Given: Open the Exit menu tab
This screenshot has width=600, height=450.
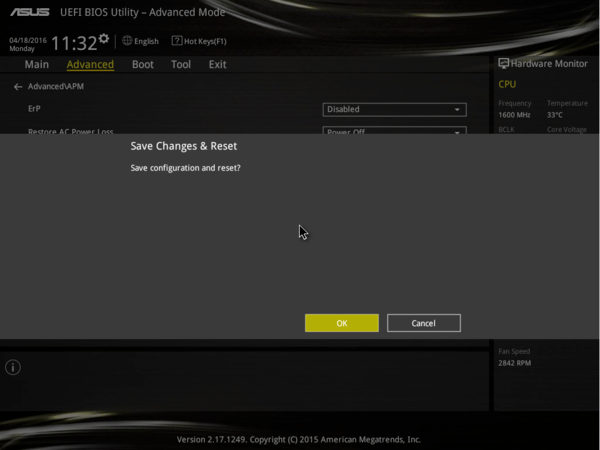Looking at the screenshot, I should [217, 65].
